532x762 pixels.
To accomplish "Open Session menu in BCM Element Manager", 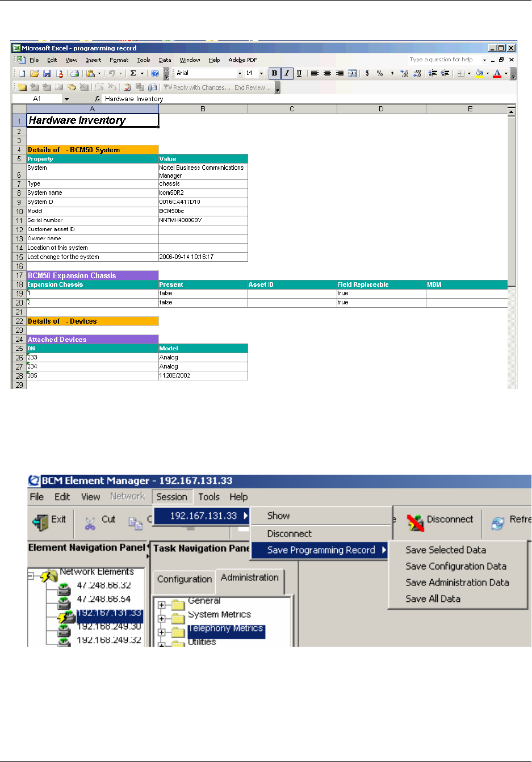I will pyautogui.click(x=171, y=497).
